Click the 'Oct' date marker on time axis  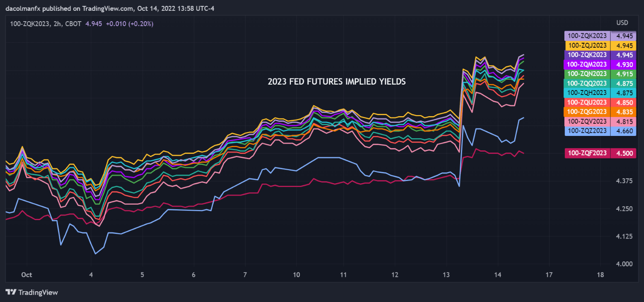(x=27, y=274)
